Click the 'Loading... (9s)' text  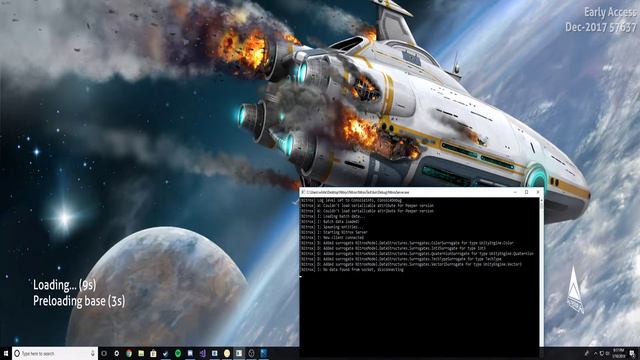pos(64,285)
